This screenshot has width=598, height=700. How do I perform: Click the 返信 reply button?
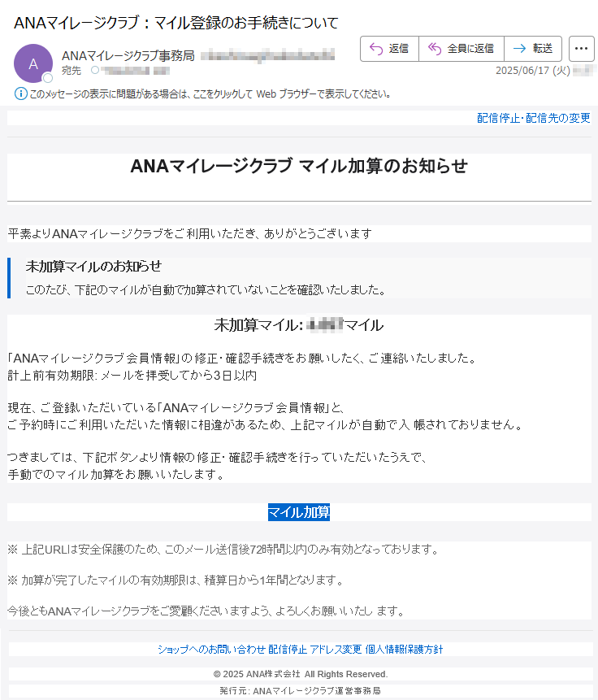[x=389, y=49]
